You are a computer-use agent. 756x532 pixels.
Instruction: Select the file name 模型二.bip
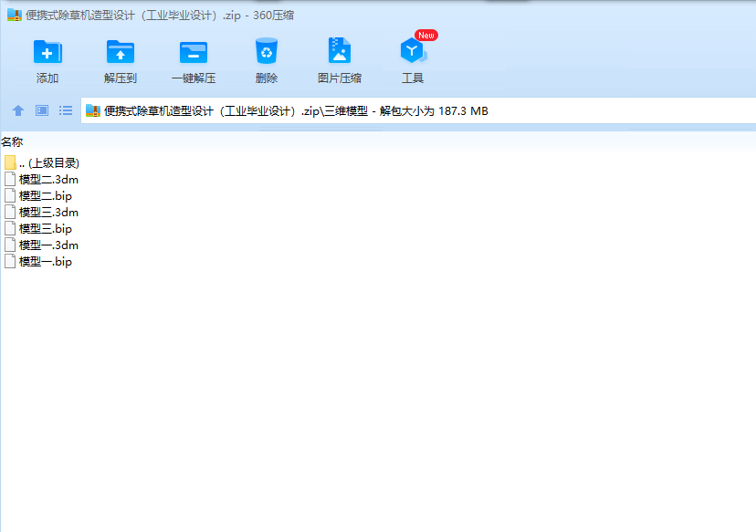(x=46, y=195)
